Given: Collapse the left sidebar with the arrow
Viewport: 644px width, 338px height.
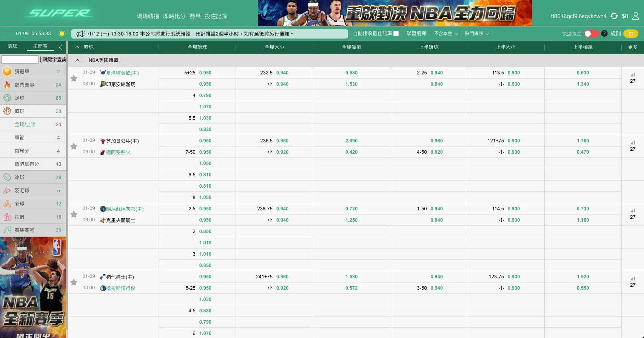Looking at the screenshot, I should click(60, 47).
